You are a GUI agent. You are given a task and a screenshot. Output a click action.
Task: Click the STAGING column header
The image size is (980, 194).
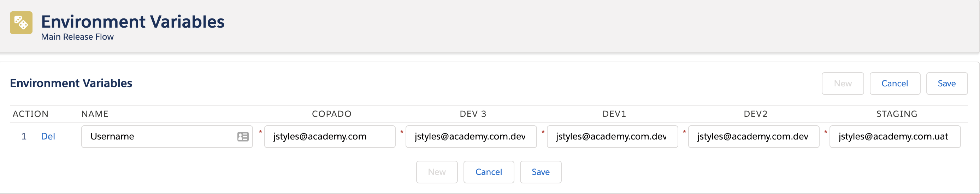[x=897, y=114]
